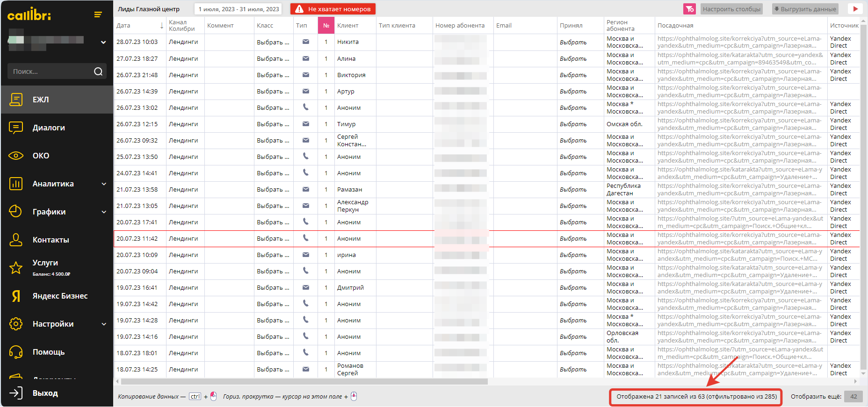Open the Графики pie icon

16,212
